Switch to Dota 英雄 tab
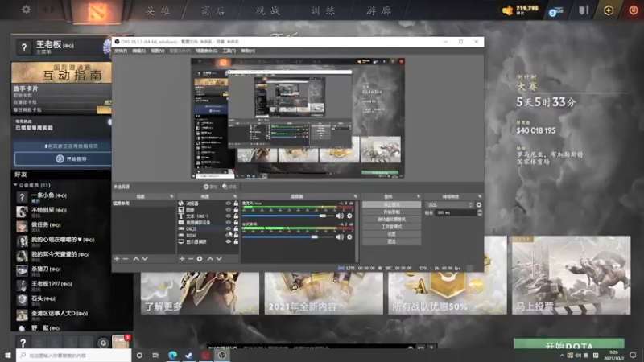Viewport: 644px width, 362px height. [158, 10]
